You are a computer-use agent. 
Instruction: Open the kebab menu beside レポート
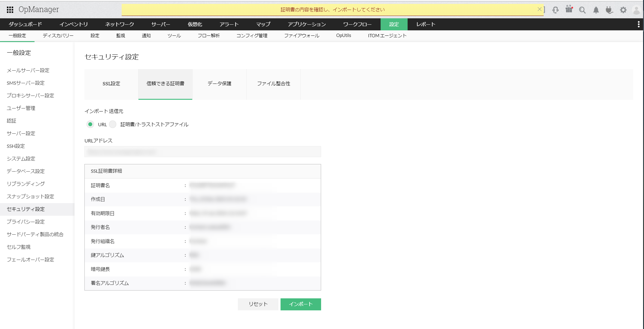[x=638, y=24]
